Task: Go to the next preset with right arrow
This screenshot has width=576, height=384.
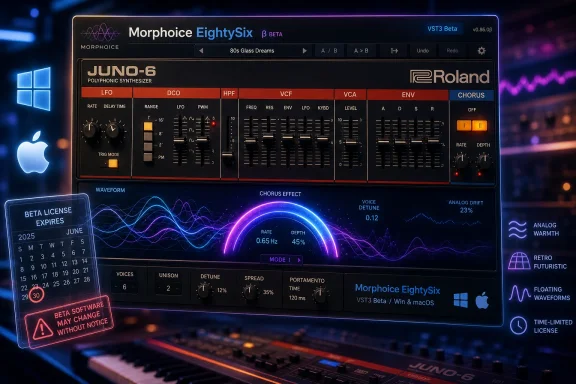Action: 304,51
